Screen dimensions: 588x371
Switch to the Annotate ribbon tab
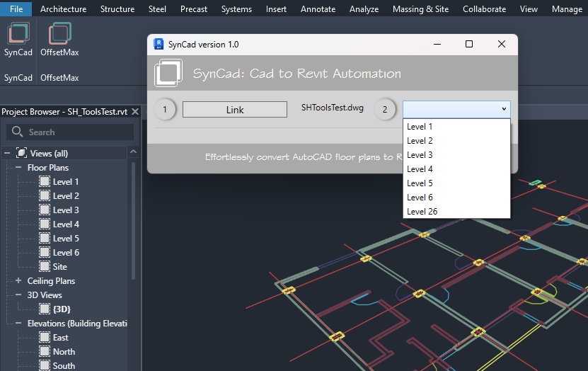click(318, 8)
